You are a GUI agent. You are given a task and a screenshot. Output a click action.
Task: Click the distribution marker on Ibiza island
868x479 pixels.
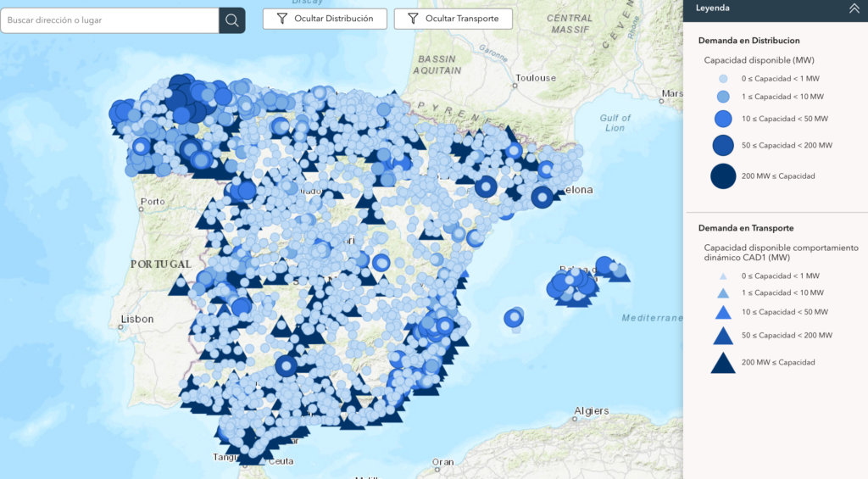point(514,318)
